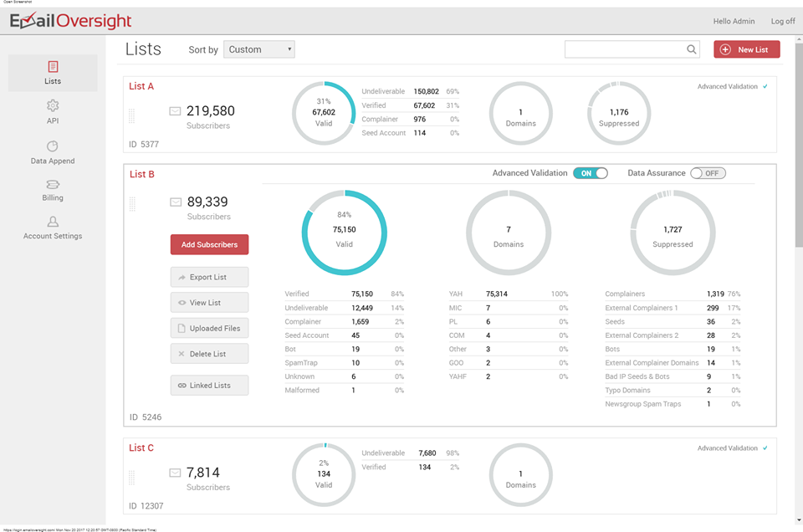Click the Hello Admin link

[x=734, y=21]
